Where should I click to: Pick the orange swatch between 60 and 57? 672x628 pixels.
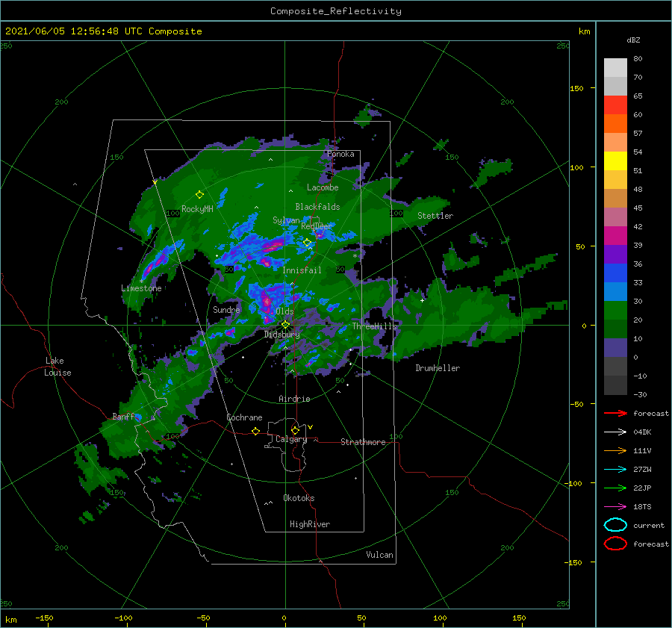click(x=615, y=124)
